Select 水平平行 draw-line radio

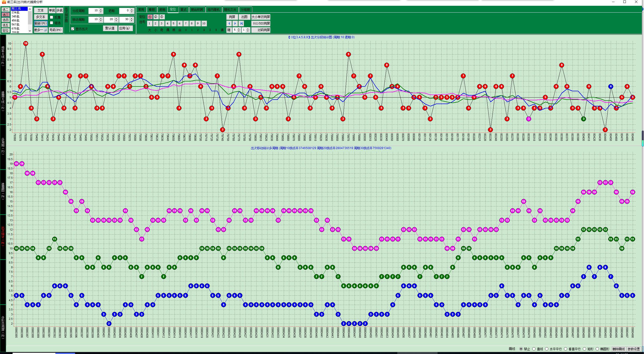[547, 349]
